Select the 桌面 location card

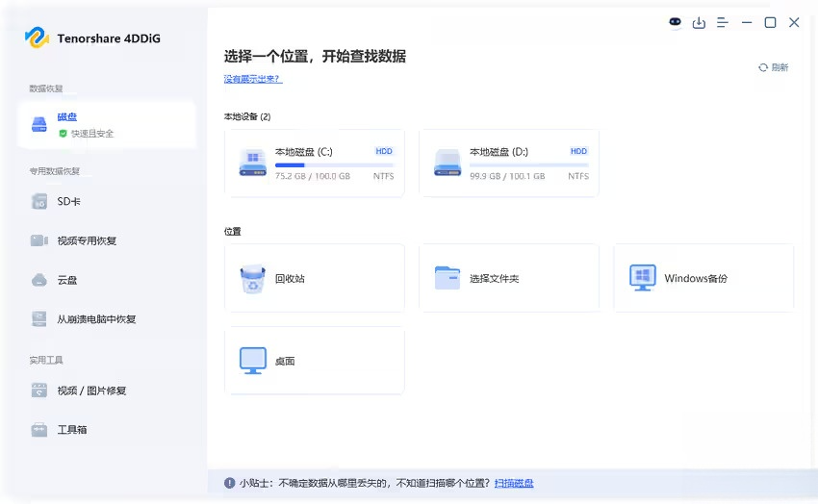tap(315, 360)
